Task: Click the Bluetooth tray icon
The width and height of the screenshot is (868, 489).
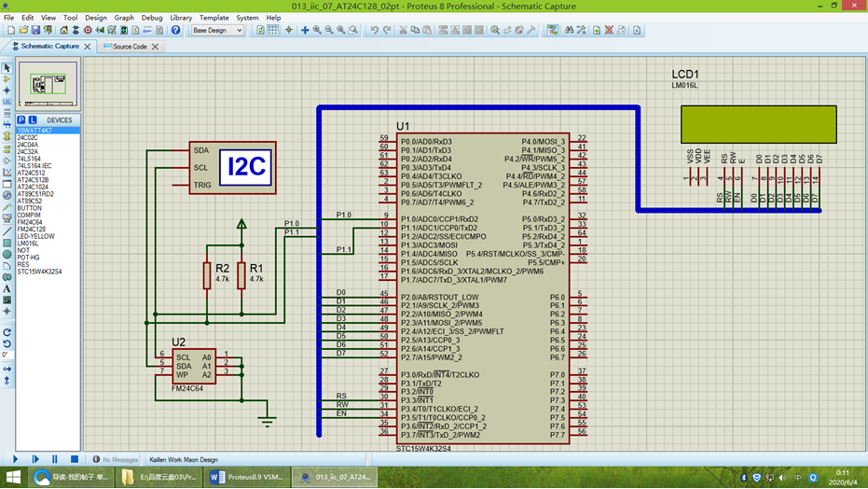Action: pos(743,478)
